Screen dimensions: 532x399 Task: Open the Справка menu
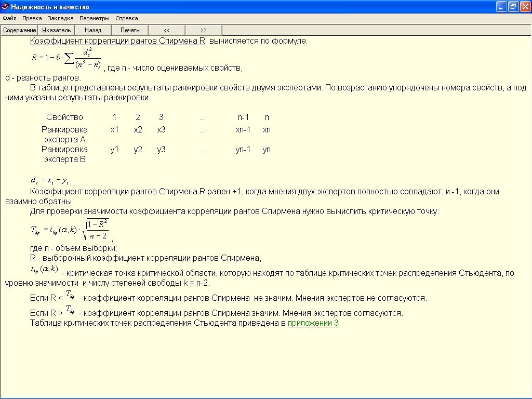click(127, 18)
